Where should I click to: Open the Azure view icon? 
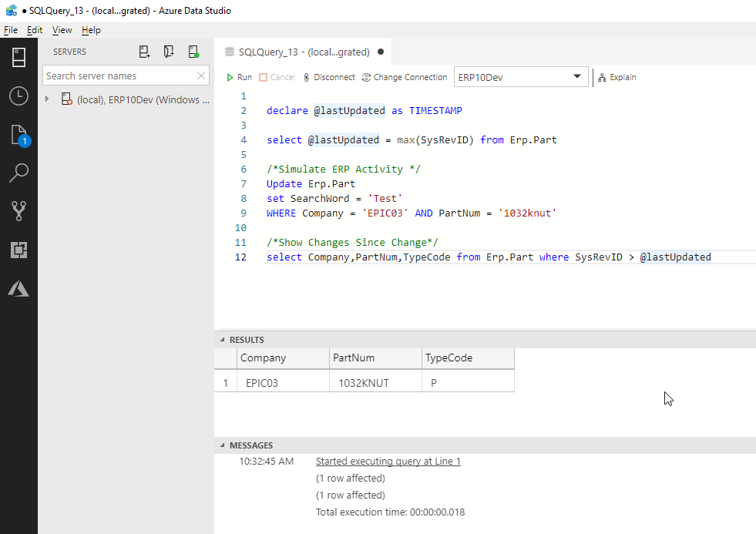(x=18, y=288)
